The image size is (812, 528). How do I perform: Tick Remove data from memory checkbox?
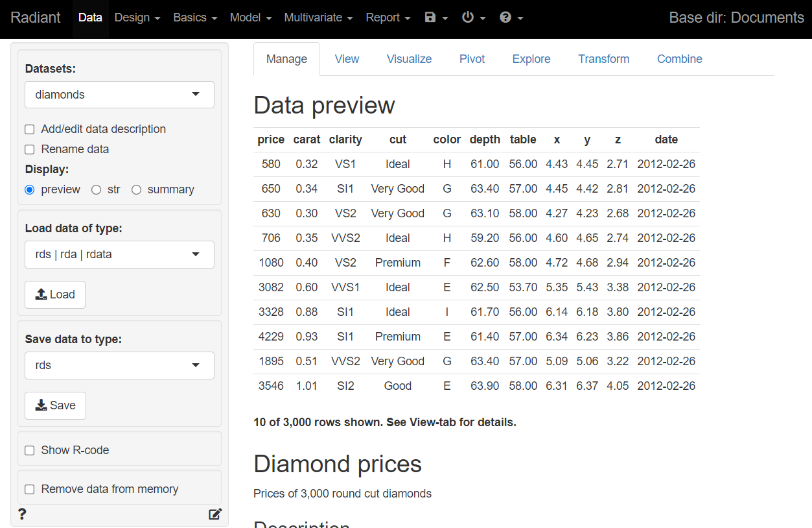click(x=30, y=490)
